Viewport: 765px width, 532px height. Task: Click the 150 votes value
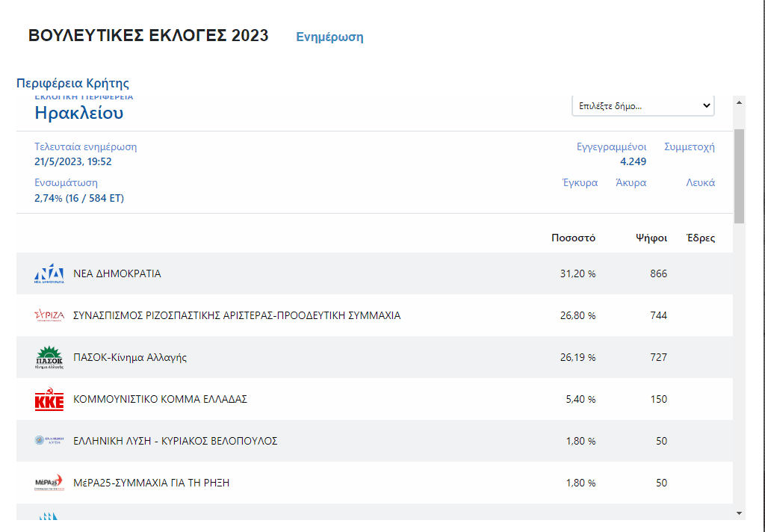[659, 399]
